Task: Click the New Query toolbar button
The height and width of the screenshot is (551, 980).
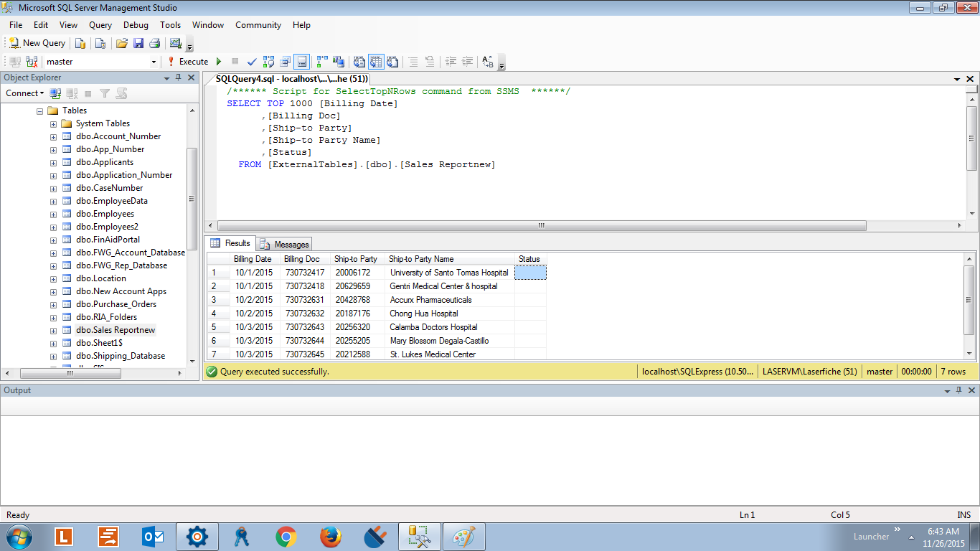Action: click(37, 43)
